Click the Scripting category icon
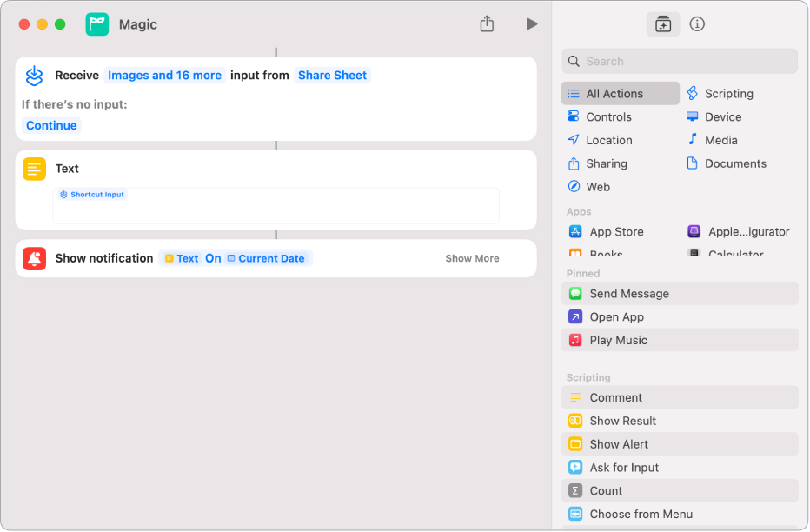This screenshot has width=810, height=532. pos(692,94)
